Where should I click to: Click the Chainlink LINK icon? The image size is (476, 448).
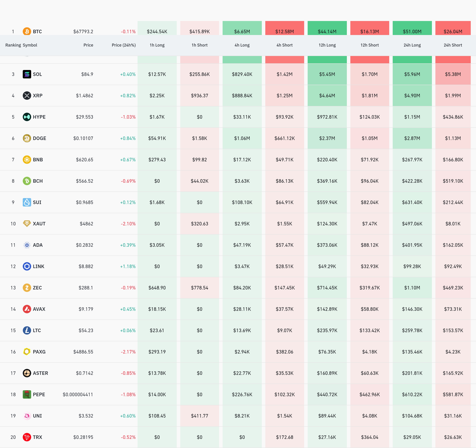click(27, 266)
